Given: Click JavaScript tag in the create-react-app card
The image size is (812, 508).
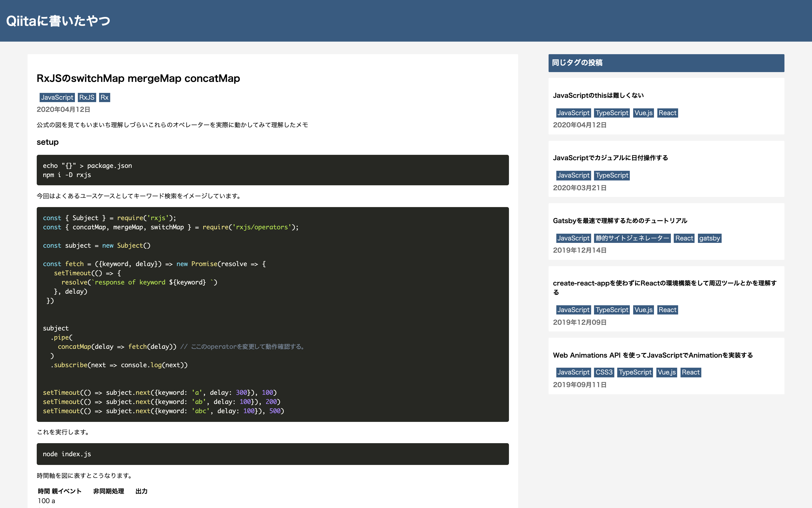Looking at the screenshot, I should pyautogui.click(x=573, y=310).
